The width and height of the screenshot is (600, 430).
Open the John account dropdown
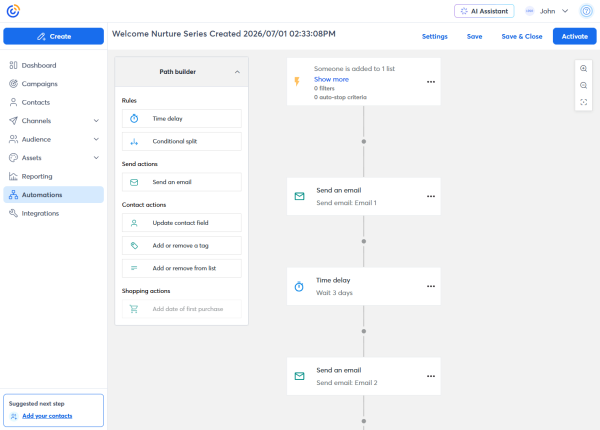tap(565, 11)
